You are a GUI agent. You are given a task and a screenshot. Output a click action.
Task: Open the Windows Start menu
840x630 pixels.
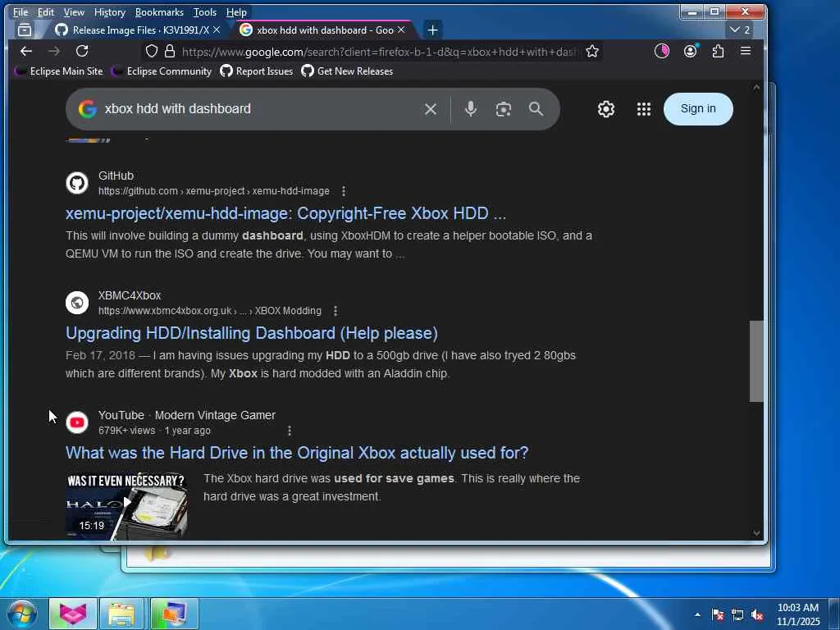click(21, 614)
